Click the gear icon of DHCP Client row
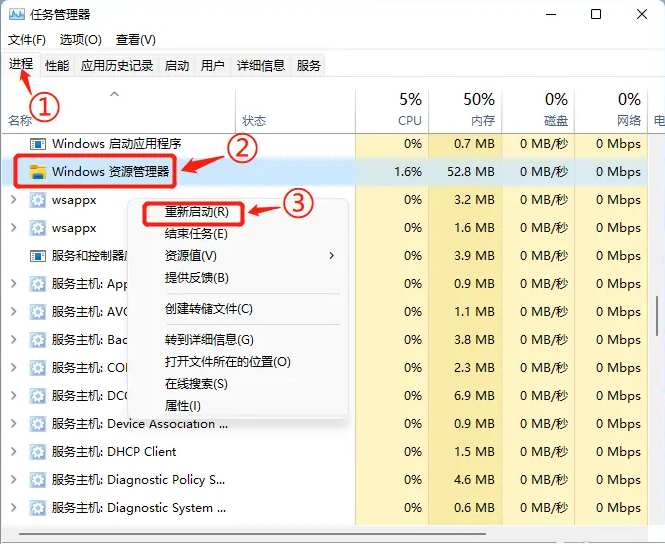 [38, 452]
